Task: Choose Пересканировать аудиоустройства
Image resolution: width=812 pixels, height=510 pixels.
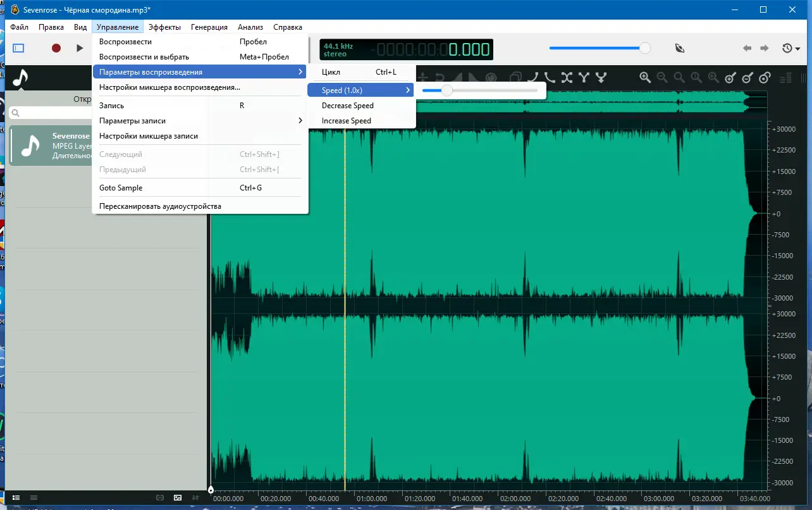Action: point(160,206)
